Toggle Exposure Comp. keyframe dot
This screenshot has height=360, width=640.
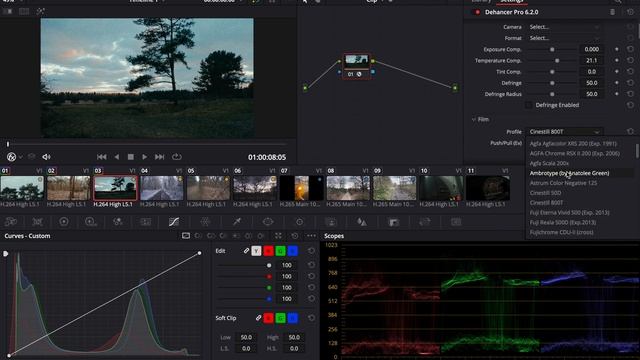pos(616,49)
